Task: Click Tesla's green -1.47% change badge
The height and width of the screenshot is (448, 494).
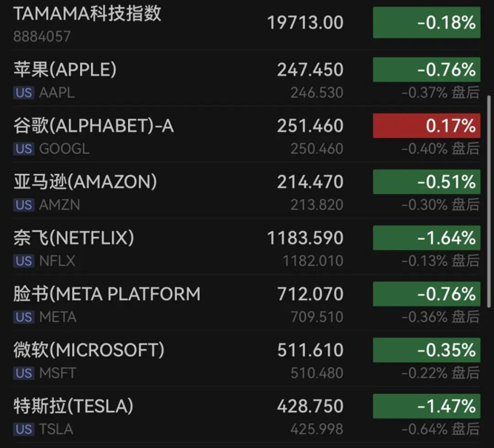Action: click(426, 407)
